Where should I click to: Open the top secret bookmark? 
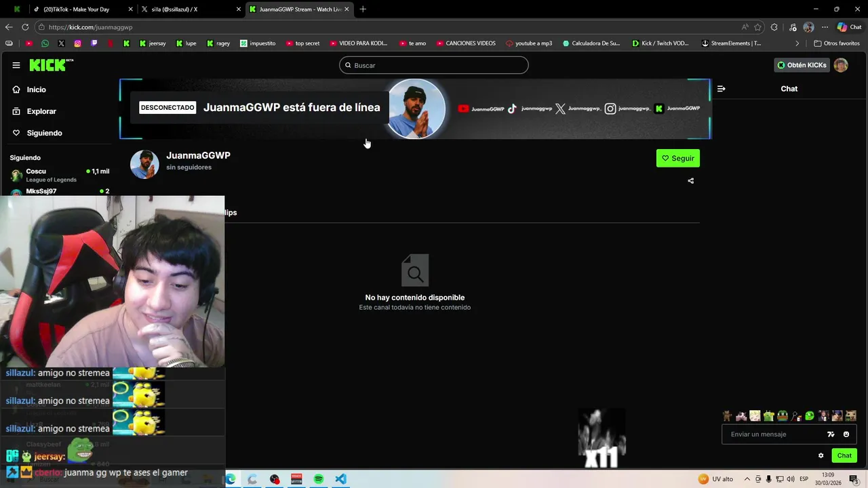[x=302, y=43]
